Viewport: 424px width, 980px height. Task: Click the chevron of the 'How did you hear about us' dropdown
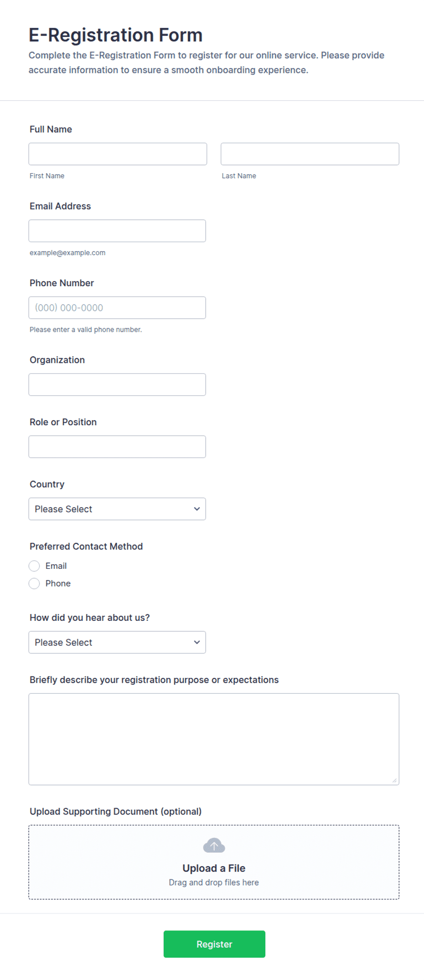[x=197, y=642]
